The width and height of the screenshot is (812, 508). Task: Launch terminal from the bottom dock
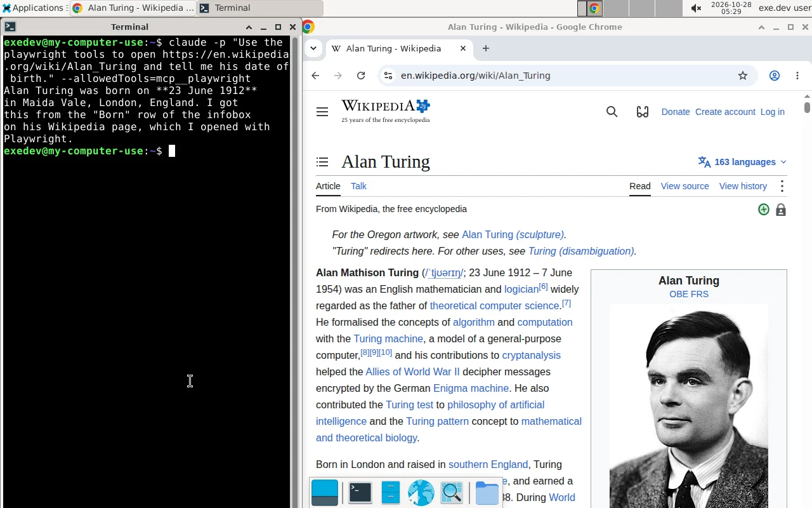point(360,493)
